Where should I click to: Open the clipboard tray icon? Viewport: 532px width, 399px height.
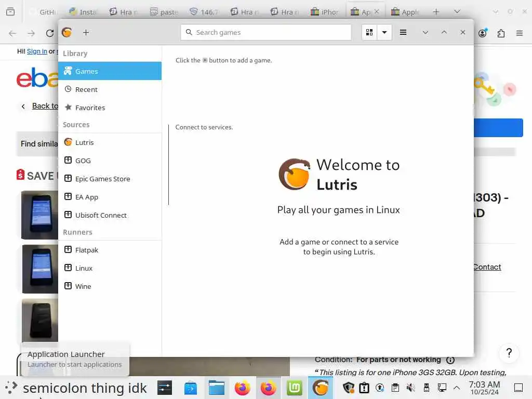pyautogui.click(x=395, y=388)
